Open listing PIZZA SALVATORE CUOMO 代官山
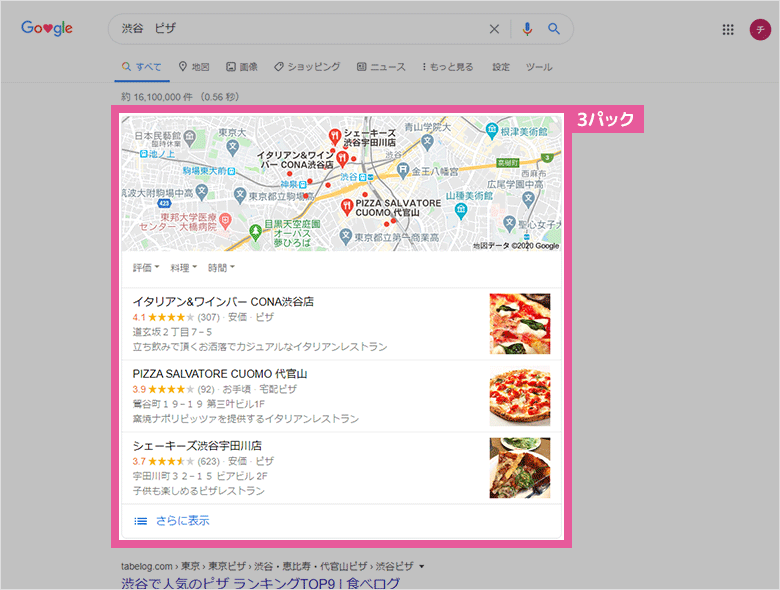 pyautogui.click(x=219, y=374)
